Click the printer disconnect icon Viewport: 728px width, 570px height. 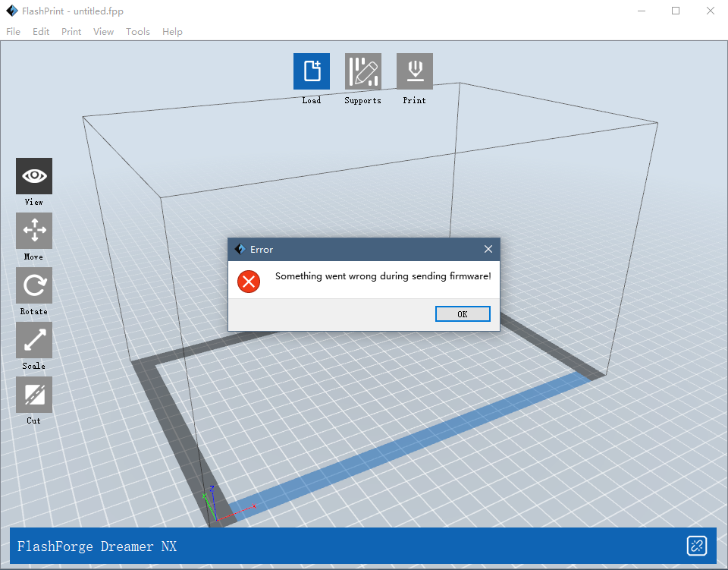point(696,545)
